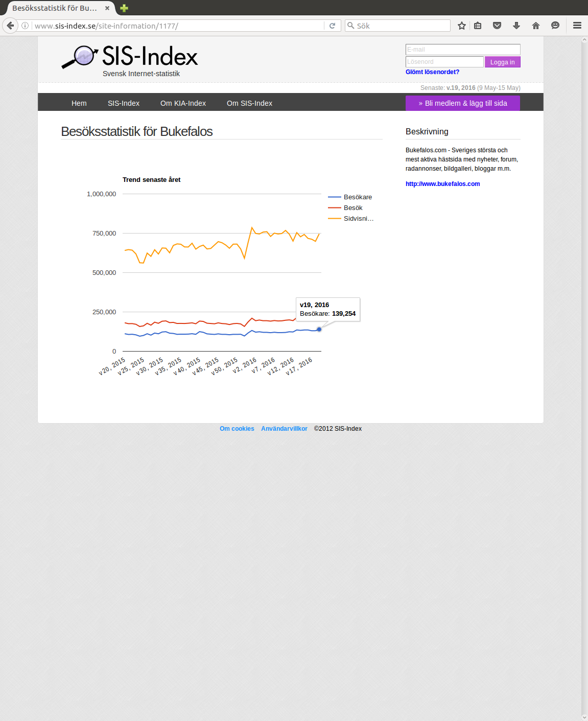Viewport: 588px width, 721px height.
Task: Go to the browser home icon
Action: (x=536, y=26)
